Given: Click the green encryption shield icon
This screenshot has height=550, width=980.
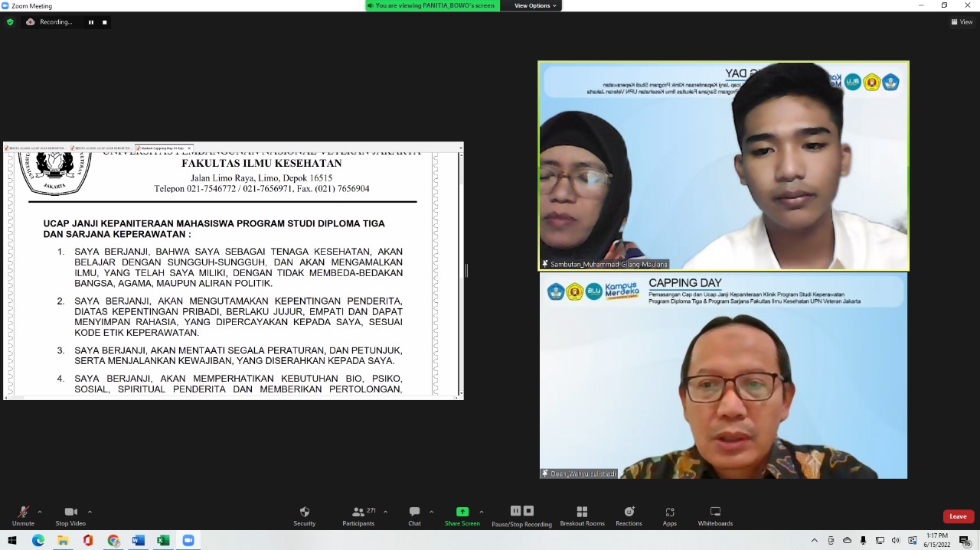Looking at the screenshot, I should coord(10,22).
